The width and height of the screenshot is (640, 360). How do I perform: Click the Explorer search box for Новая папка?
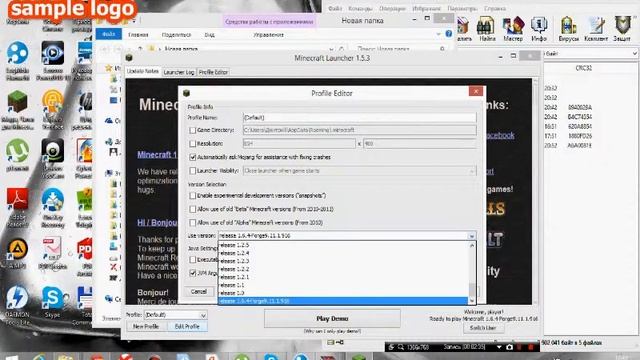coord(401,49)
